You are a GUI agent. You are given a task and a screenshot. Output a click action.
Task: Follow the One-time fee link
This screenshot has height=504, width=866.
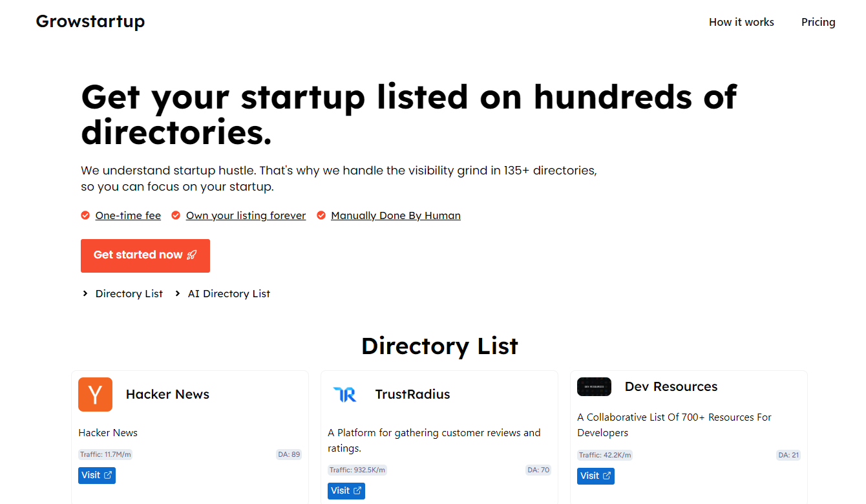pyautogui.click(x=128, y=215)
